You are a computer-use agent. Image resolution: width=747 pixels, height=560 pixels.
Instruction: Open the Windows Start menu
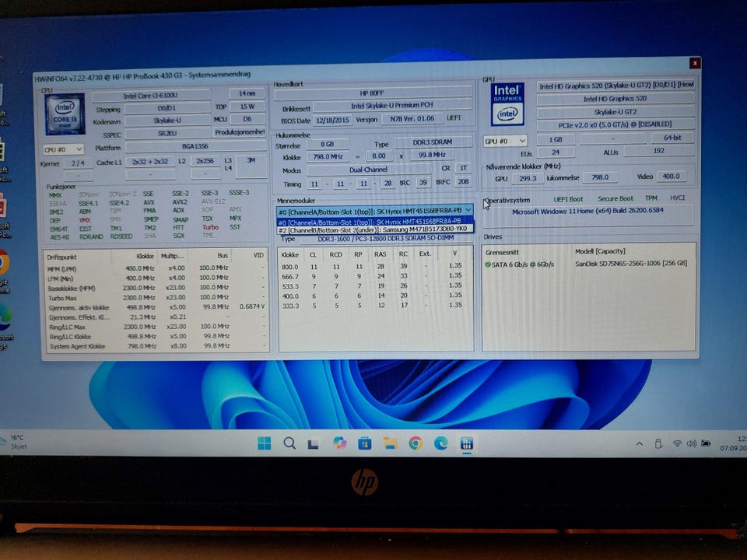264,443
